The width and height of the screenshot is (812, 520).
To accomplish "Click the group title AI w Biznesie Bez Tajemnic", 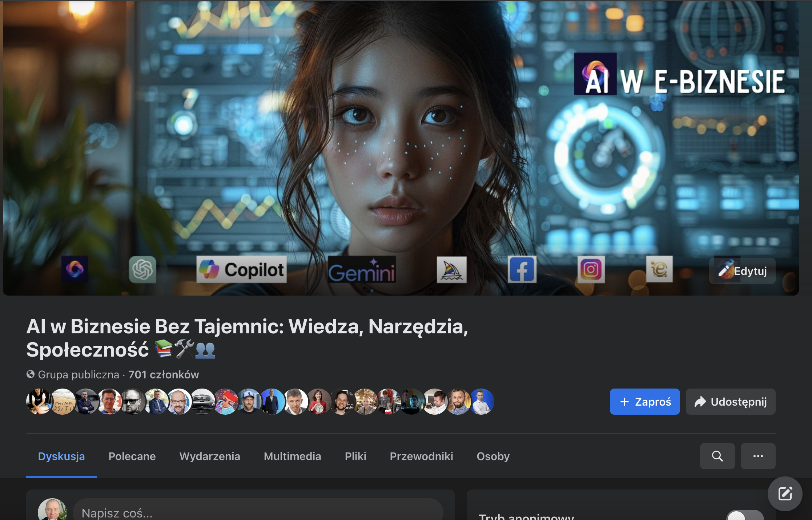I will point(247,338).
